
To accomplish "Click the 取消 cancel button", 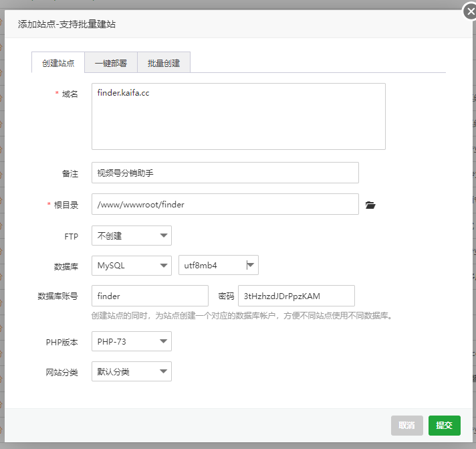I will point(406,426).
